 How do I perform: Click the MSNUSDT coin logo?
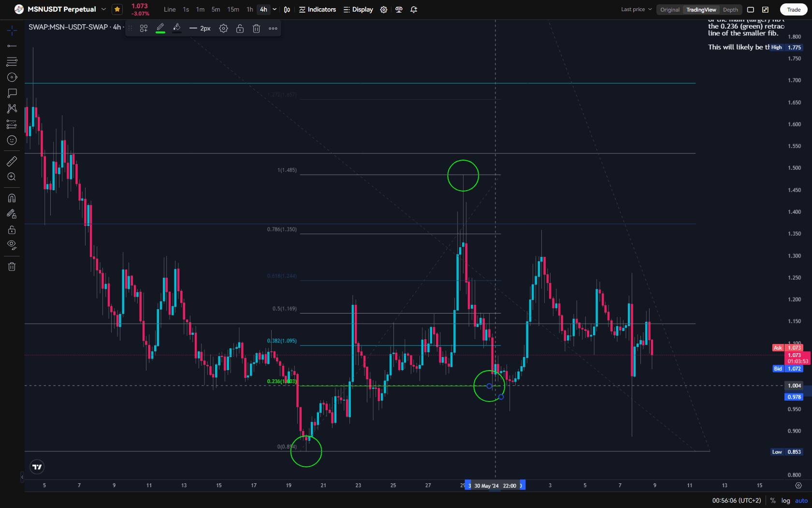coord(19,9)
